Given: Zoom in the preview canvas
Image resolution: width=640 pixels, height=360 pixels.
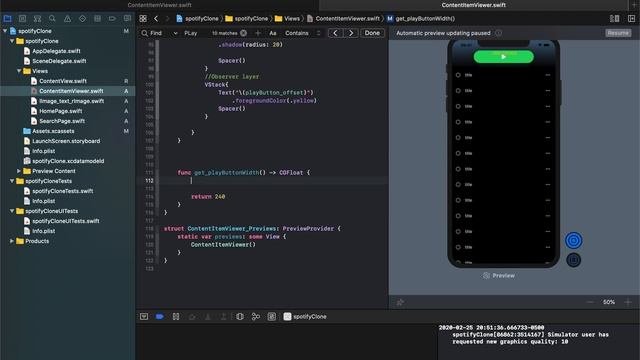Looking at the screenshot, I should (628, 302).
